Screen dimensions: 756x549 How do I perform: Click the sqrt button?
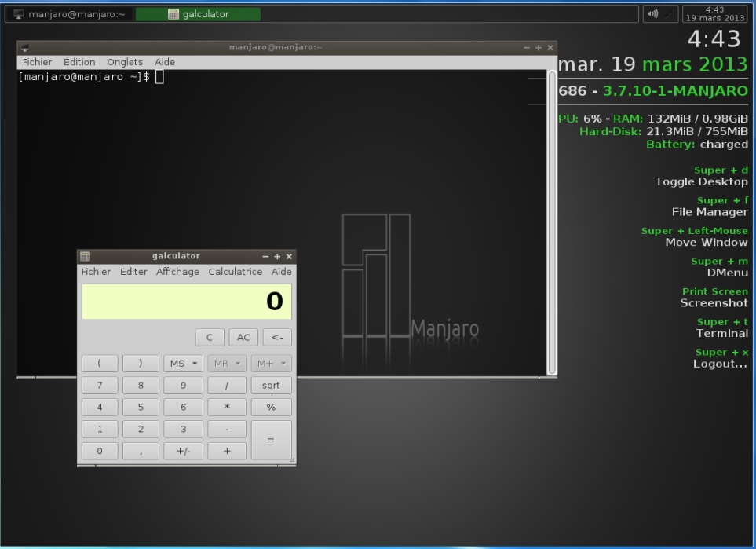[271, 386]
